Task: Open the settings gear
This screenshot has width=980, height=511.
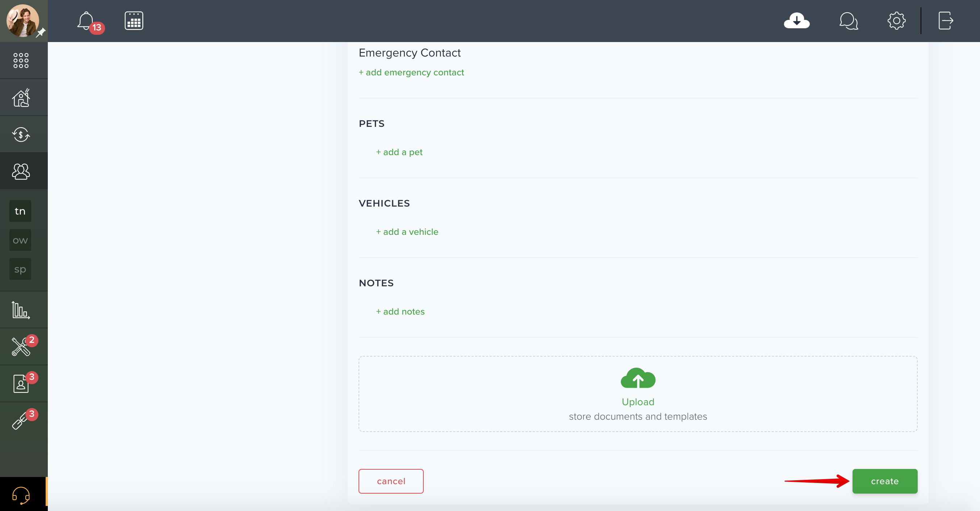Action: 897,21
